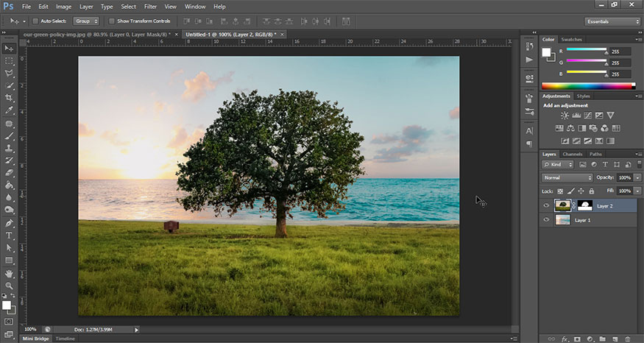The width and height of the screenshot is (644, 343).
Task: Open the Normal blend mode dropdown
Action: (x=567, y=178)
